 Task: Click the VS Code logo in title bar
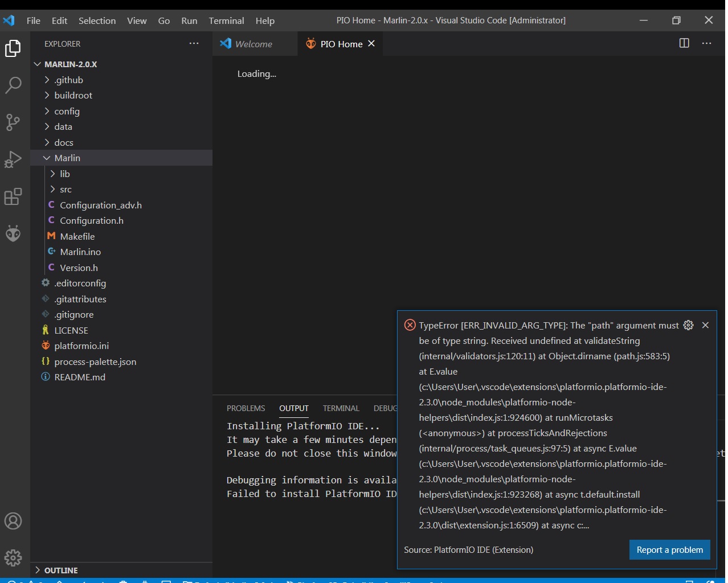pos(9,20)
